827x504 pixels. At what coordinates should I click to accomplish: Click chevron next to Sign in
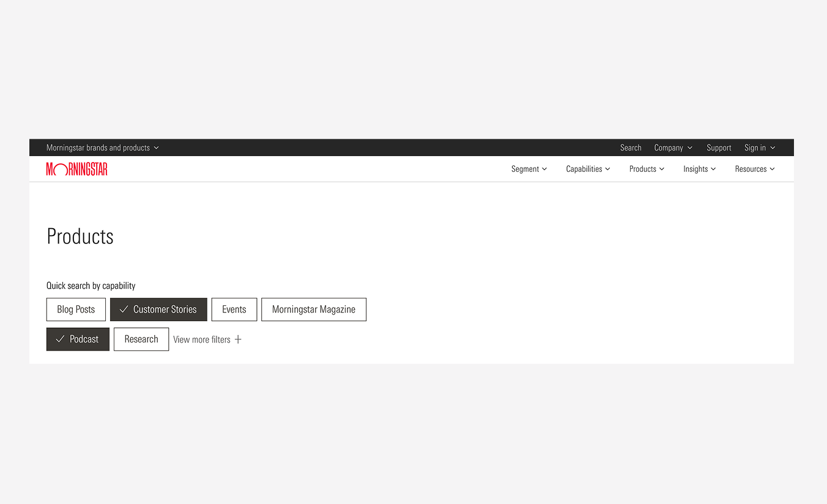pos(773,148)
